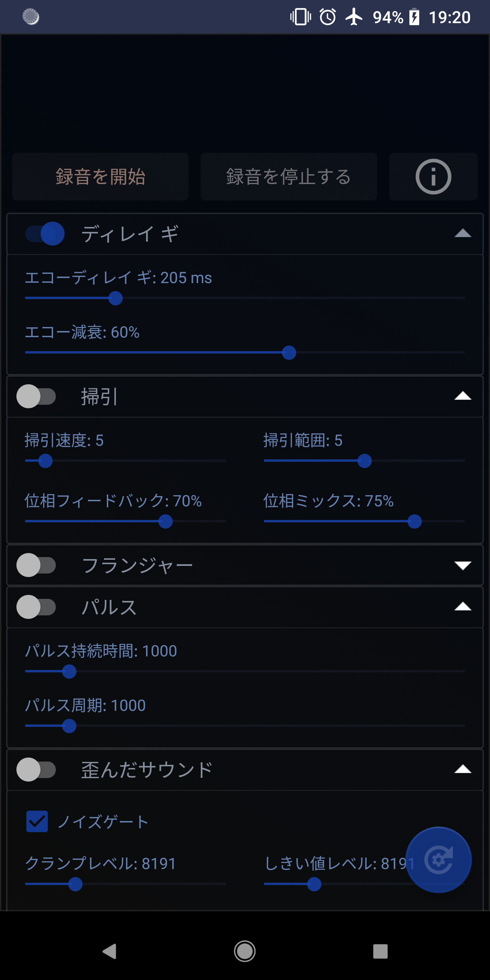490x980 pixels.
Task: Enable the 掃引 effect switch
Action: [36, 396]
